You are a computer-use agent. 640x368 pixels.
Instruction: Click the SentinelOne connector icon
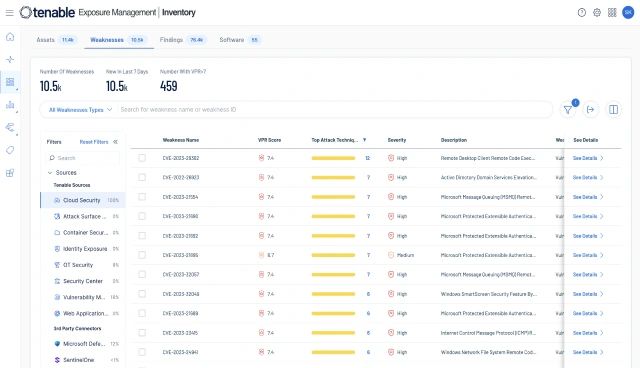click(57, 360)
